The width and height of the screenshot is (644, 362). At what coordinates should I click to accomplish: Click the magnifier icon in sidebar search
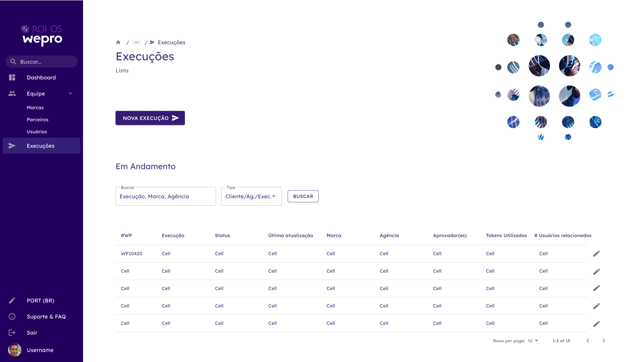[x=13, y=62]
